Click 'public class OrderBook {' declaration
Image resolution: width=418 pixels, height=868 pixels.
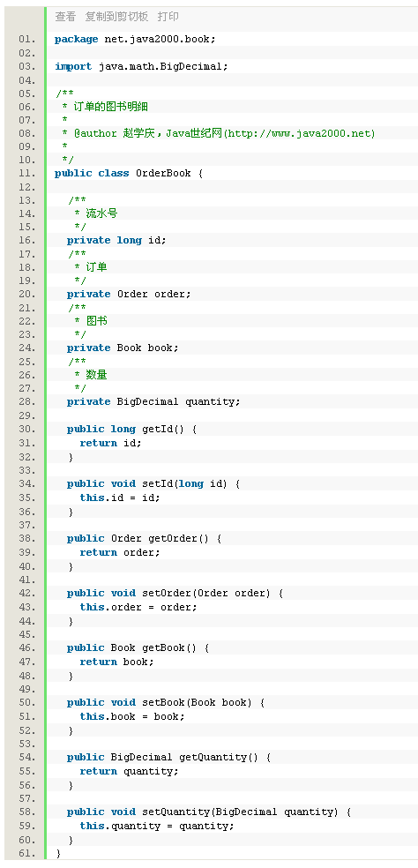pos(129,173)
